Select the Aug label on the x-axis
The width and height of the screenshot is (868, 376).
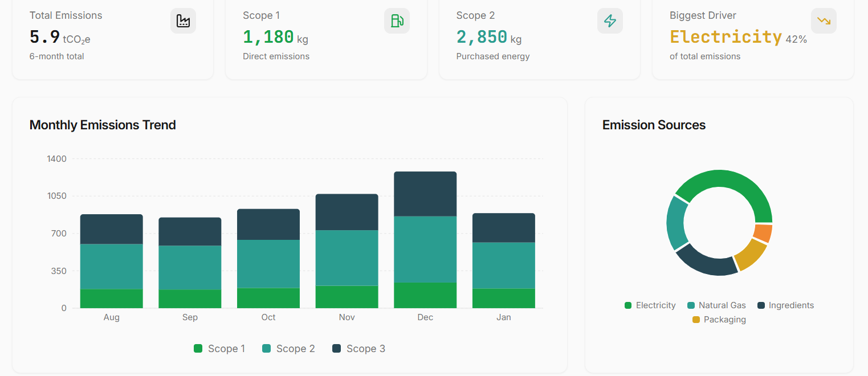pos(111,317)
